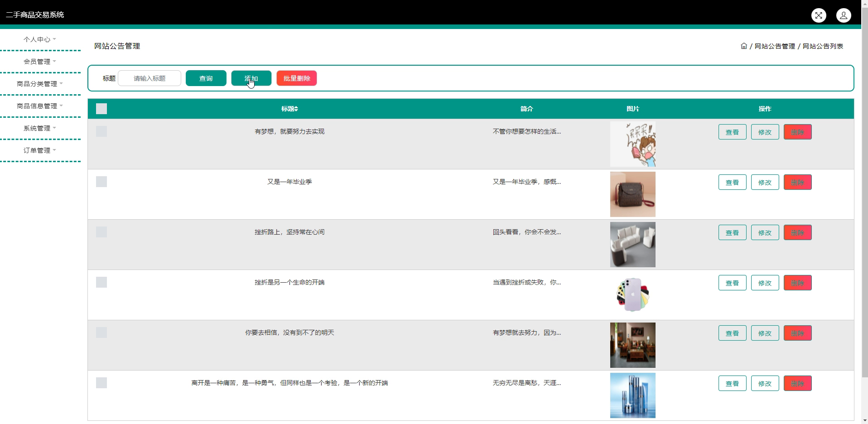Edit the 又是一年毕业季 announcement
868x424 pixels.
click(765, 183)
